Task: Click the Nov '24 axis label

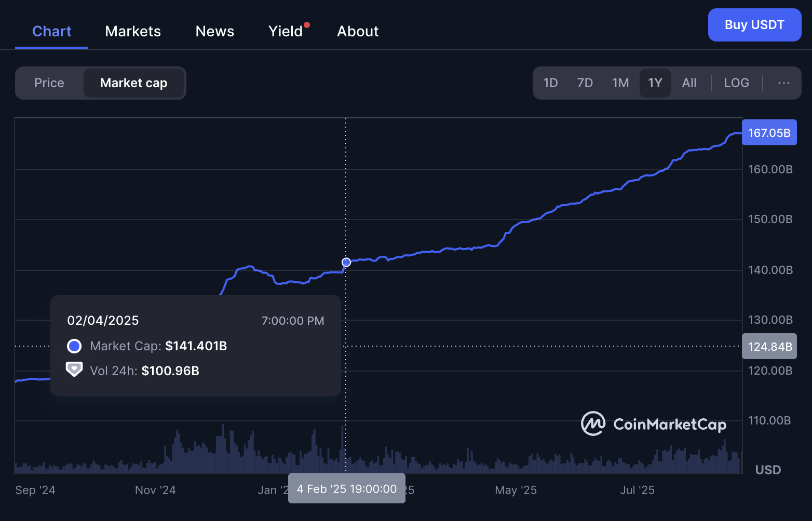Action: click(155, 490)
